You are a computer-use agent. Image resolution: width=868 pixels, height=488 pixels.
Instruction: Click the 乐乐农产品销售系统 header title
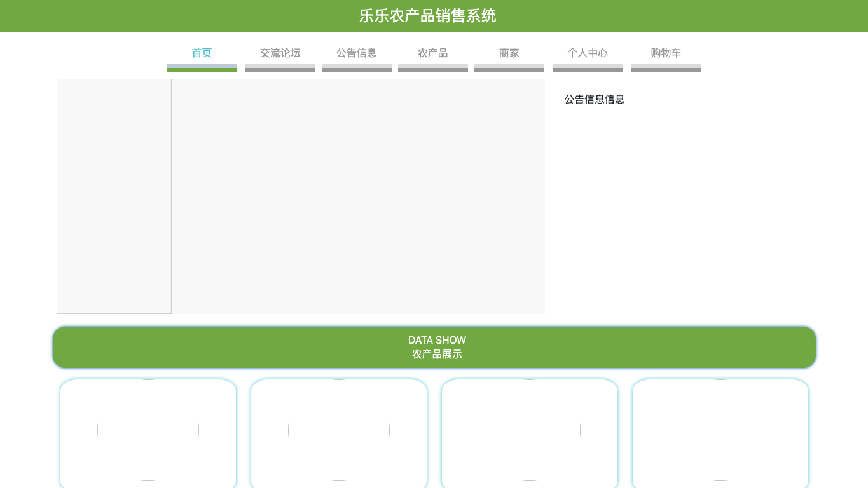(x=428, y=16)
